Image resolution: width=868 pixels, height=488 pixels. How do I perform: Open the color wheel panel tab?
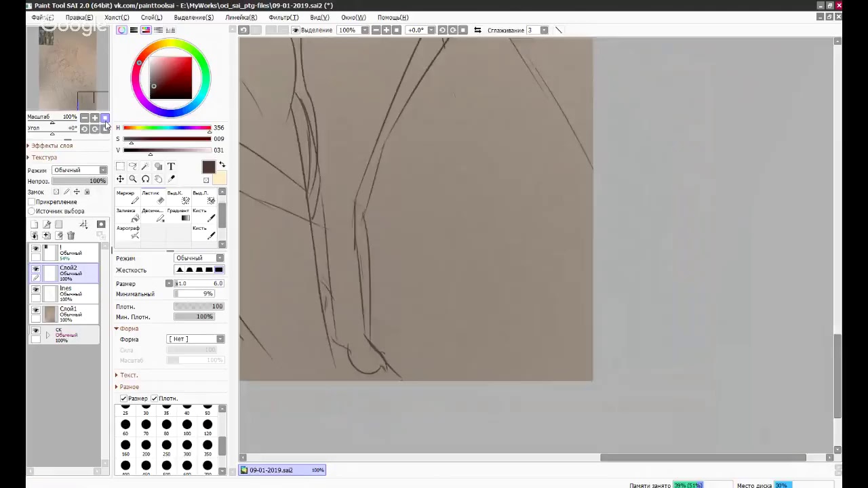[x=121, y=30]
